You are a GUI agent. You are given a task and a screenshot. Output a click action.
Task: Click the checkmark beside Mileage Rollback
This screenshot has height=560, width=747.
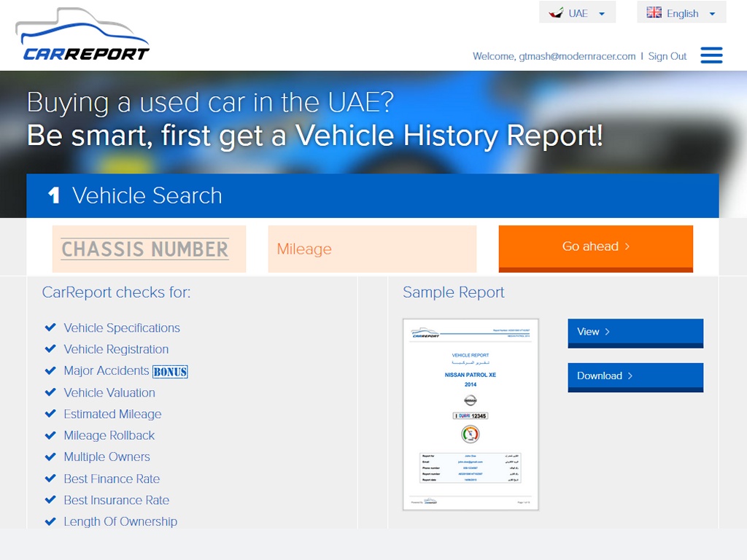click(x=50, y=435)
